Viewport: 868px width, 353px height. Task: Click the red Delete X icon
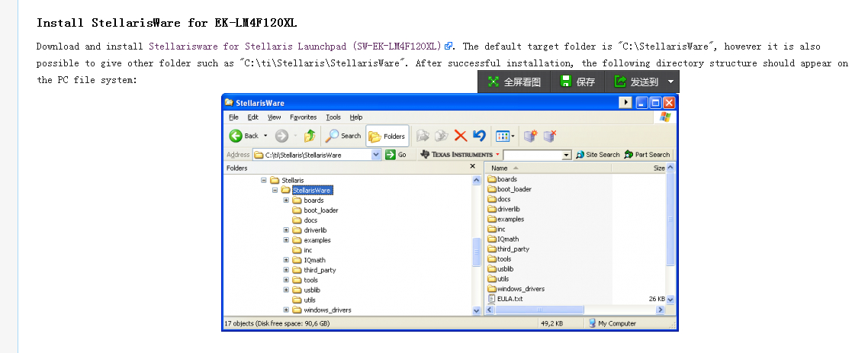[461, 136]
